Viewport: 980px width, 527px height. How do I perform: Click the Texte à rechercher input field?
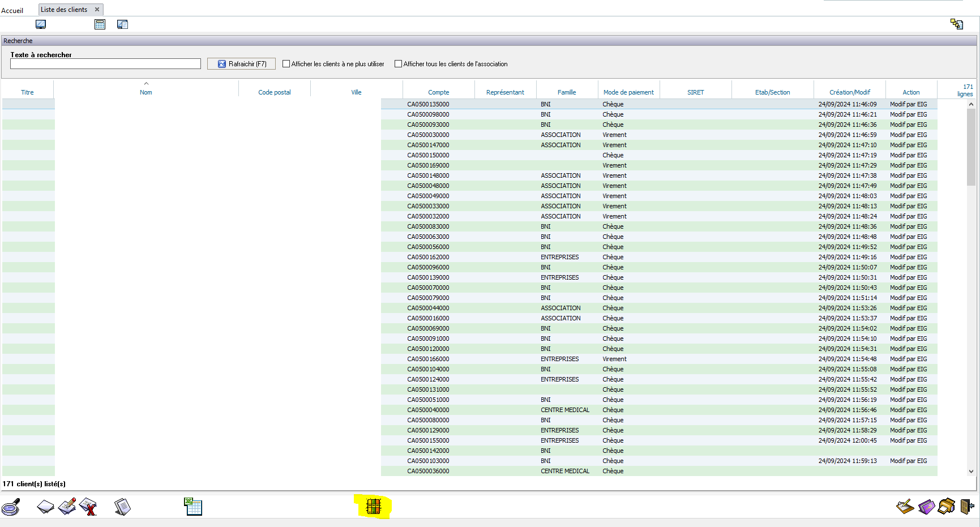(105, 64)
